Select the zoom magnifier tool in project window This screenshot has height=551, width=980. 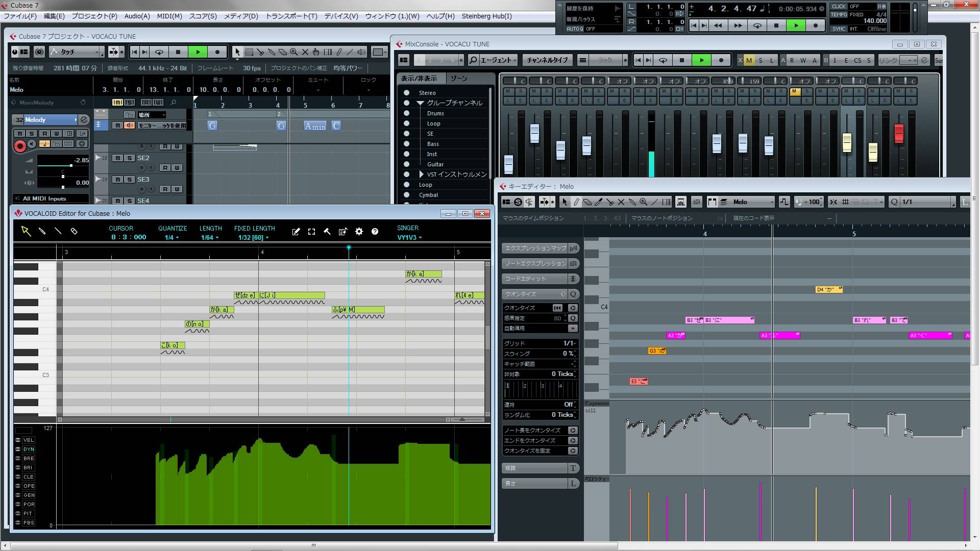294,52
